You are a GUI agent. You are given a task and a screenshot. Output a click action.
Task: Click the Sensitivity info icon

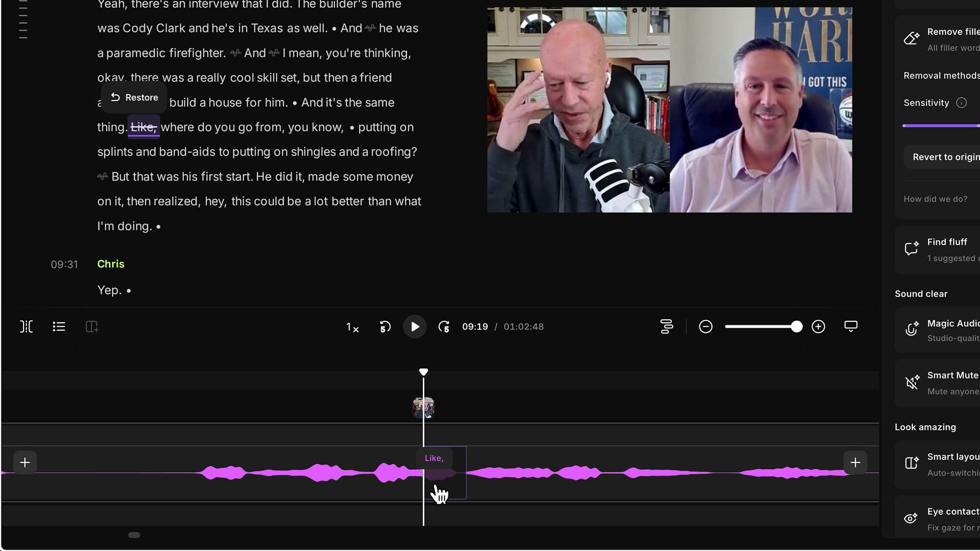tap(962, 103)
